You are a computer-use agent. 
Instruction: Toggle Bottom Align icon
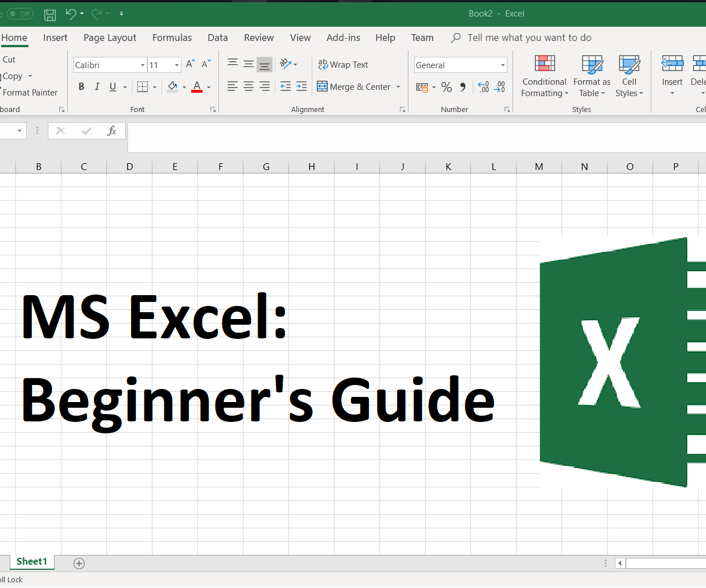[265, 64]
